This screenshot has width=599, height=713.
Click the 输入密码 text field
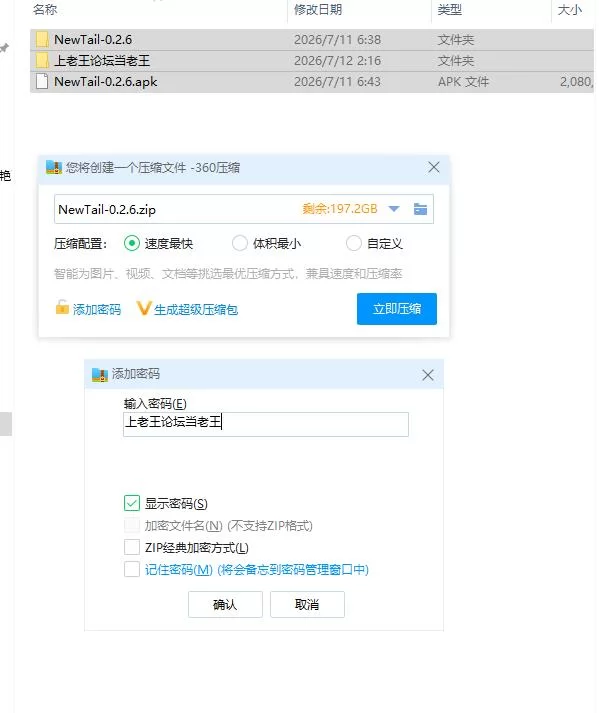coord(266,424)
